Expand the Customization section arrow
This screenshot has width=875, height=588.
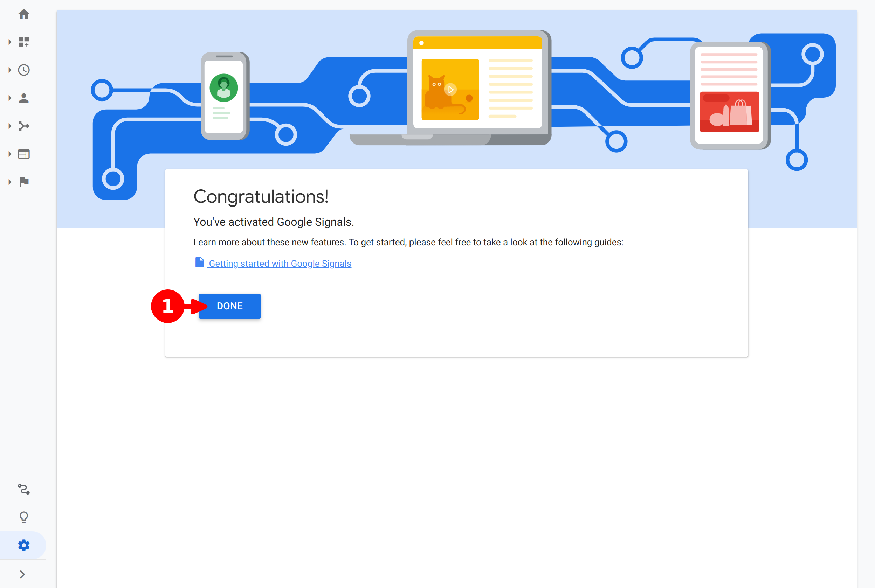click(10, 42)
